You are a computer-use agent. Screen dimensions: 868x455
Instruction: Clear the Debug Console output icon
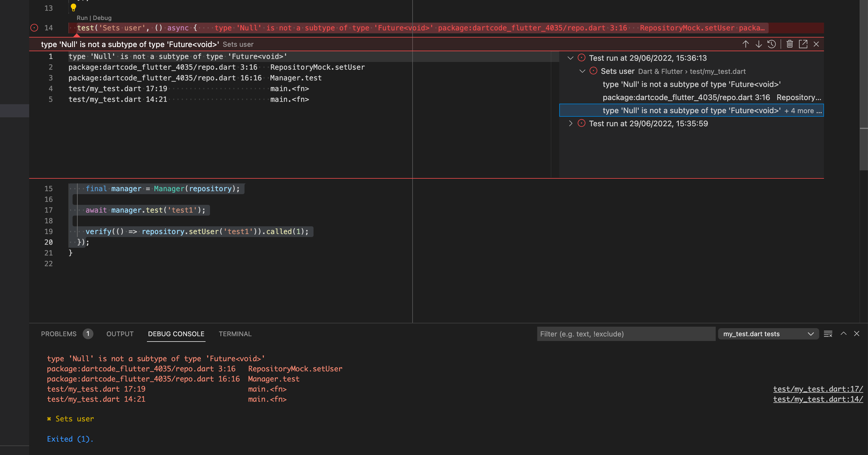(x=828, y=334)
